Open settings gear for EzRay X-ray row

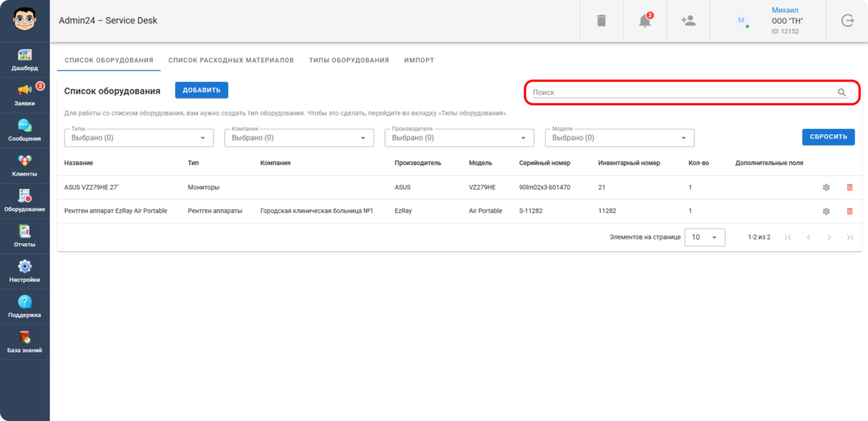tap(826, 211)
